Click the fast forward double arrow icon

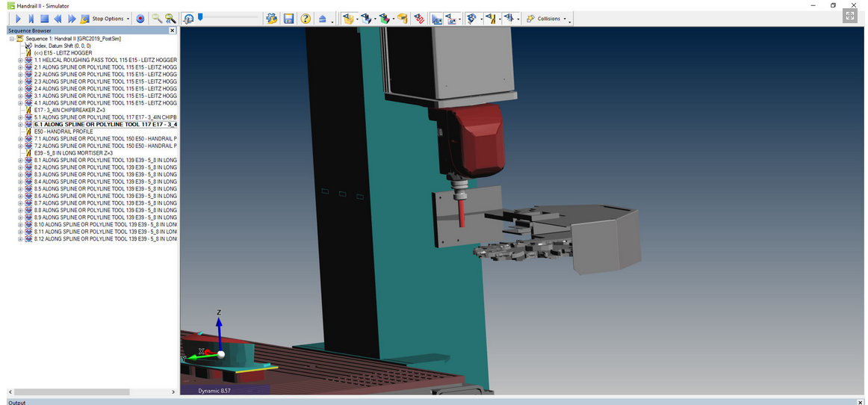click(72, 19)
